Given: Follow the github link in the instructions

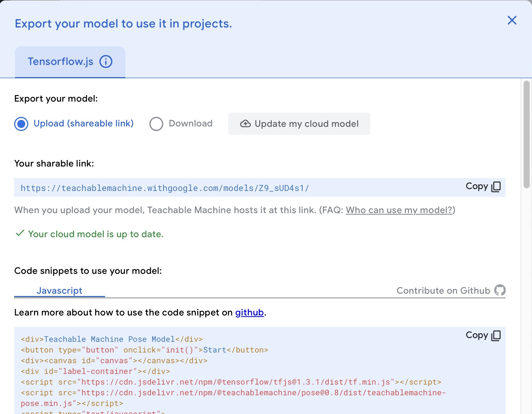Looking at the screenshot, I should point(249,312).
